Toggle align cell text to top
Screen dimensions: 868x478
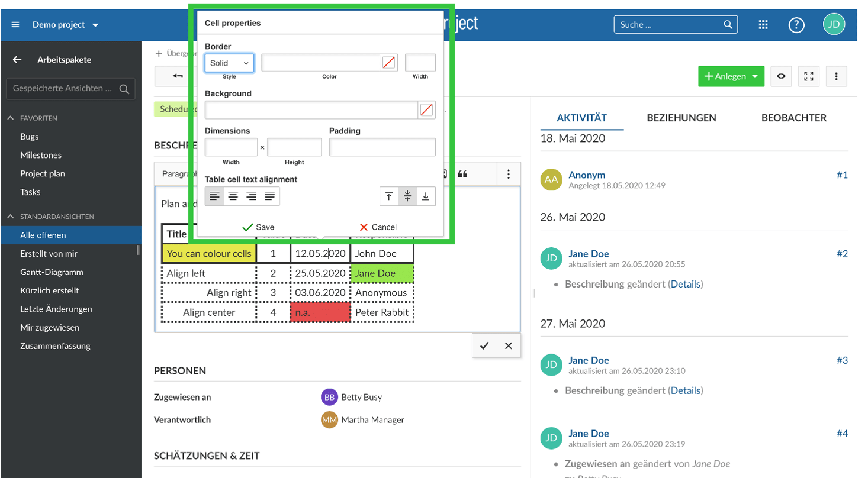(x=389, y=196)
